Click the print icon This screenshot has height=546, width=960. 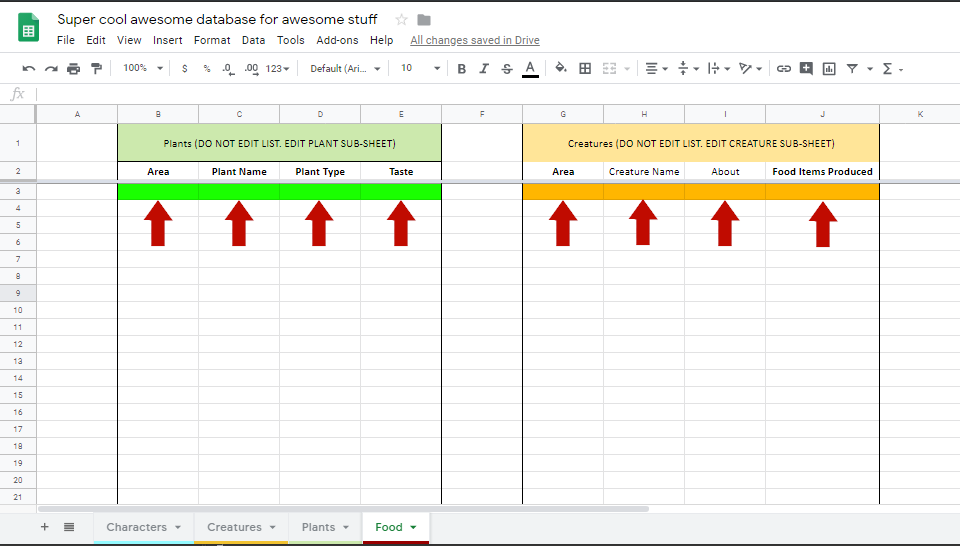tap(73, 69)
